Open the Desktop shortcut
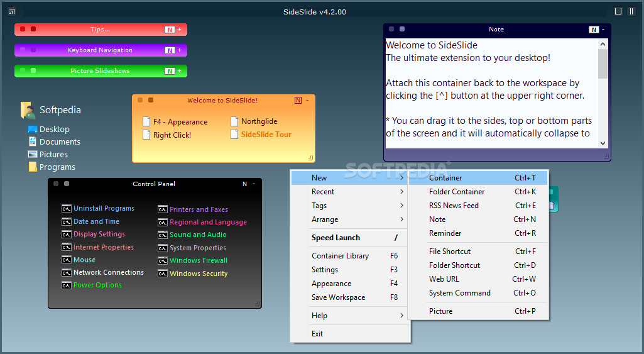Screen dimensions: 644x354 [x=49, y=129]
